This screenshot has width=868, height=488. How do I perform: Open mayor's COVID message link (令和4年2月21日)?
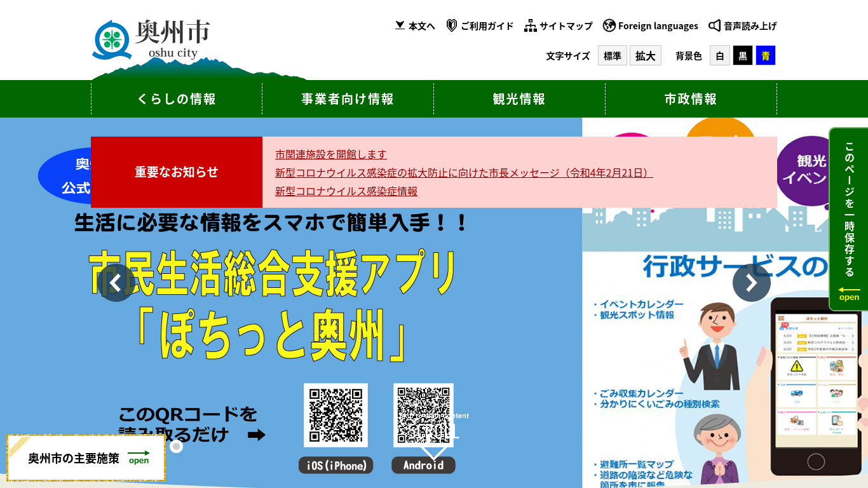[464, 173]
